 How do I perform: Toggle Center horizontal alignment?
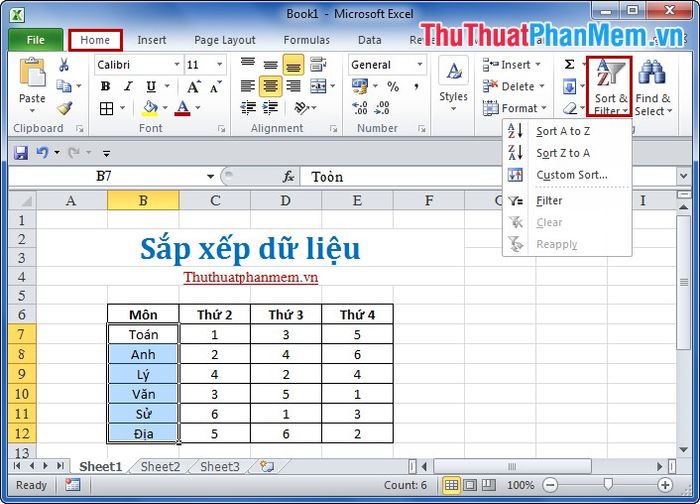(x=271, y=86)
